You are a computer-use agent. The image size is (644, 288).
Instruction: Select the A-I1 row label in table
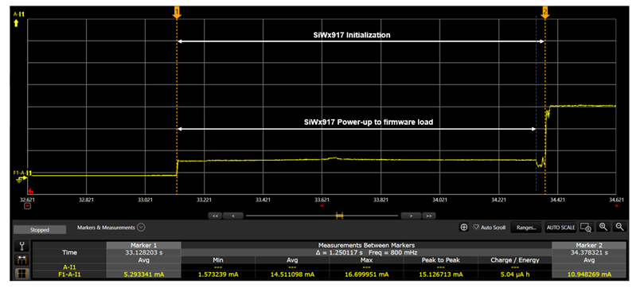[x=69, y=267]
